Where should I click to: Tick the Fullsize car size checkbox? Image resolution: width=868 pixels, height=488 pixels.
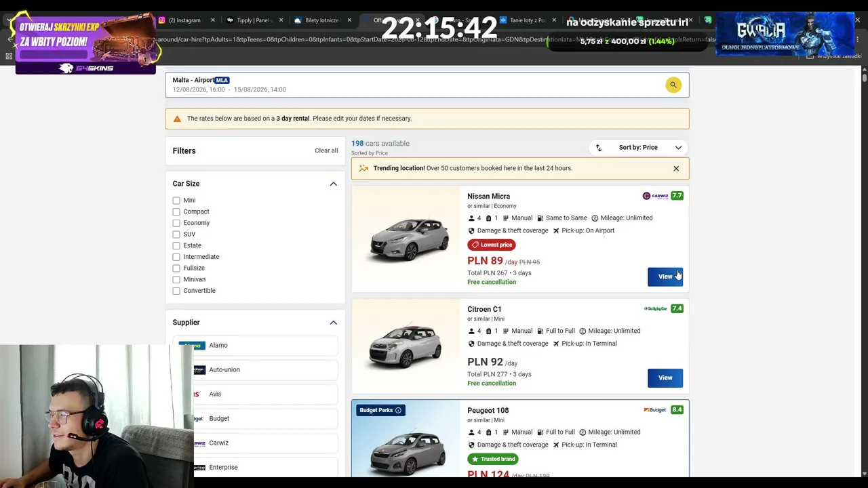pyautogui.click(x=176, y=268)
